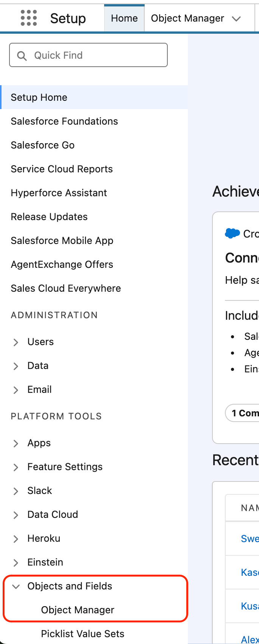Open AgentExchange Offers
The height and width of the screenshot is (644, 259).
click(x=62, y=264)
